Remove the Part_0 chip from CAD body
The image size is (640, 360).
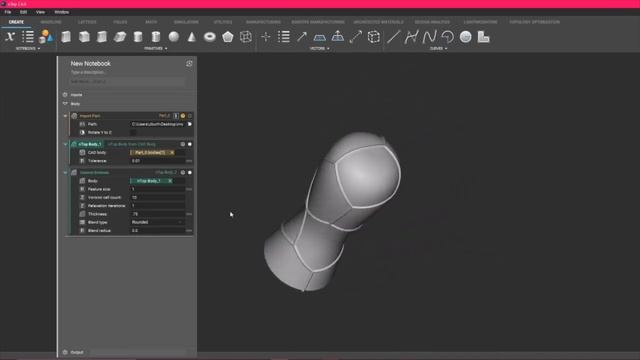coord(171,153)
